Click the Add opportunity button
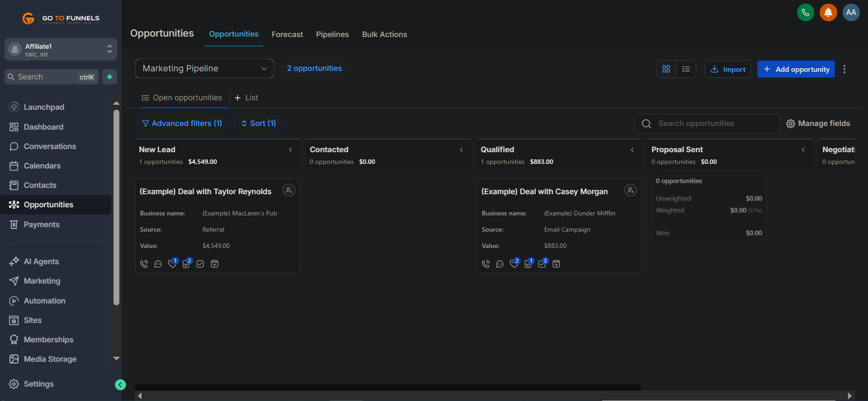Screen dimensions: 868x401 (x=796, y=69)
